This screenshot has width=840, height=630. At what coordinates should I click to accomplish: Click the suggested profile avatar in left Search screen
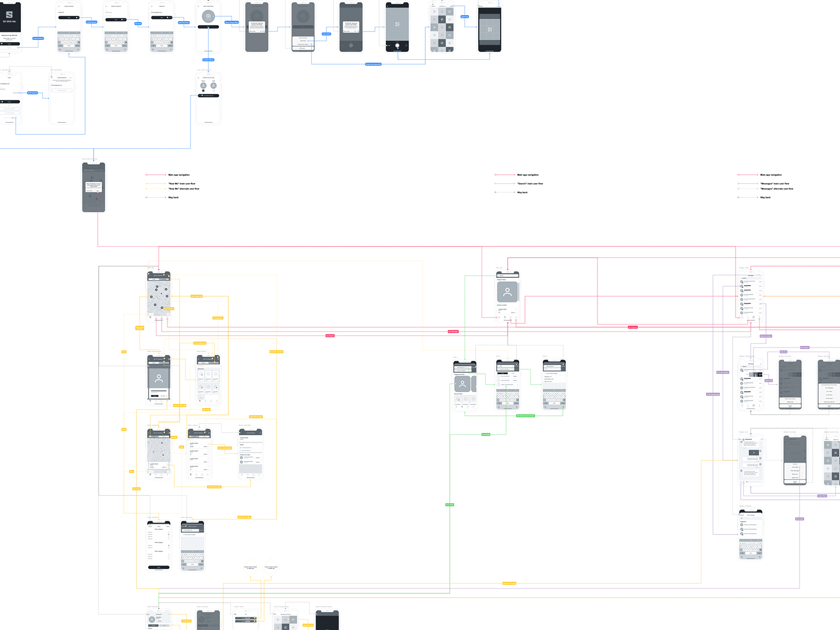click(462, 384)
